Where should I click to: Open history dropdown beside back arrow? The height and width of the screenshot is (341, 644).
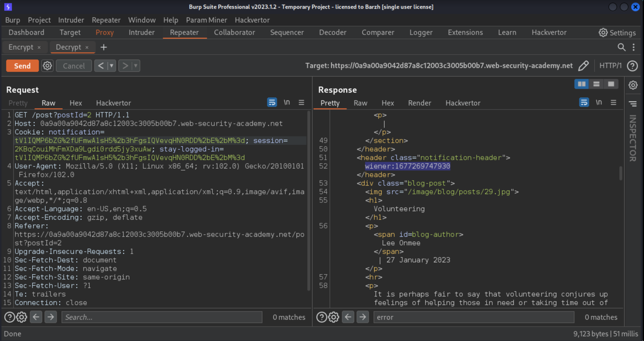(x=112, y=66)
